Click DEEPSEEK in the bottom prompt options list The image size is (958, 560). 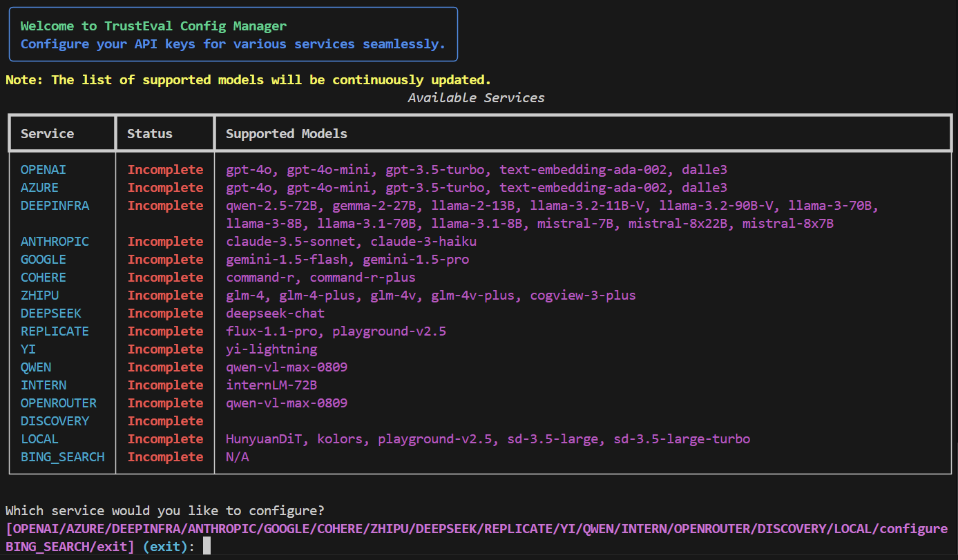coord(446,529)
